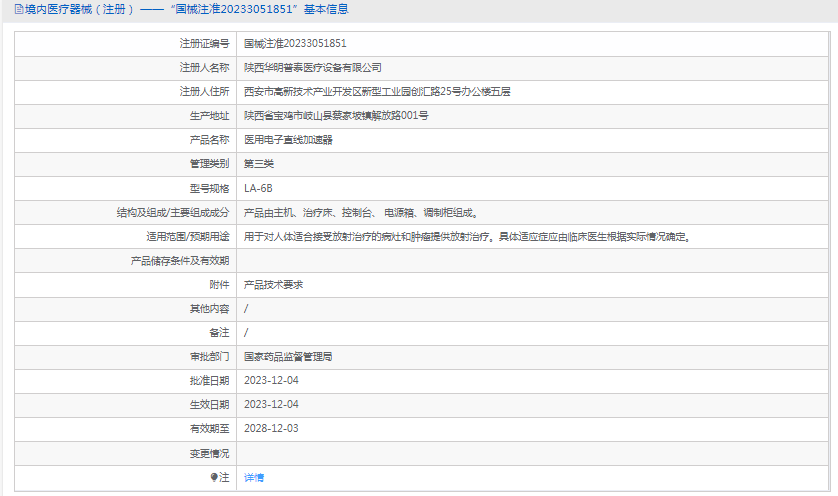Click the 其他内容 label
The width and height of the screenshot is (838, 496).
pos(209,308)
